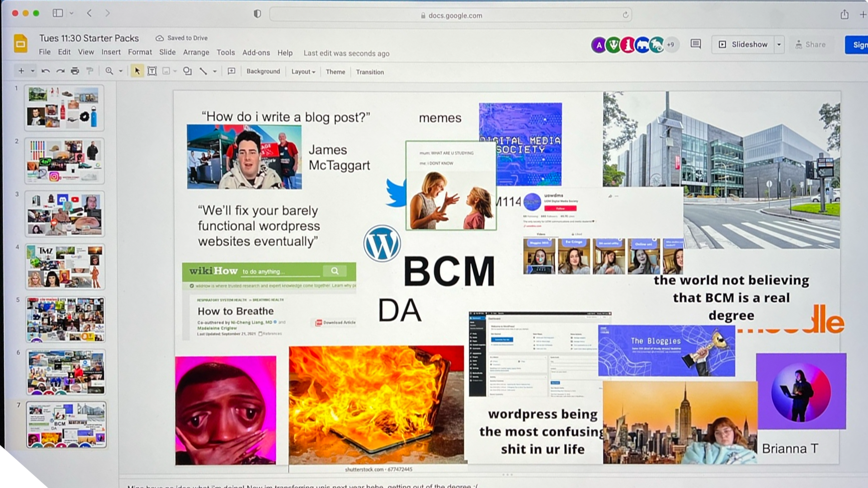Image resolution: width=868 pixels, height=488 pixels.
Task: Open the Insert menu
Action: pos(111,52)
